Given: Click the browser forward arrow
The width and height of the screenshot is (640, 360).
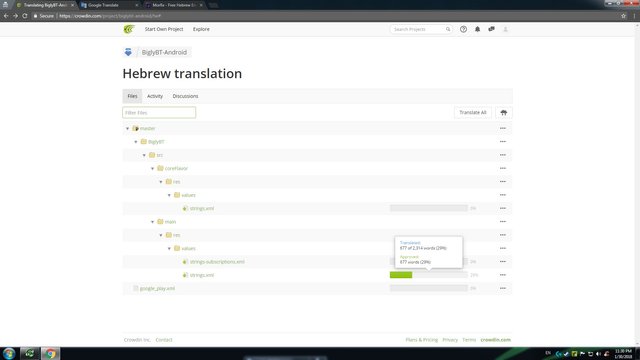Looking at the screenshot, I should coord(16,16).
